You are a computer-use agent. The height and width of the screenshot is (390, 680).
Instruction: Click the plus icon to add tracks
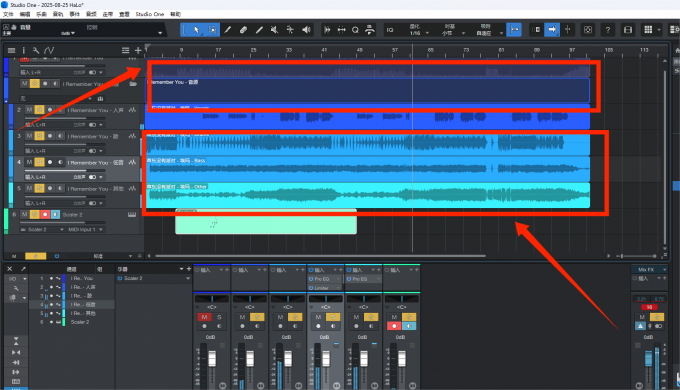tap(138, 50)
